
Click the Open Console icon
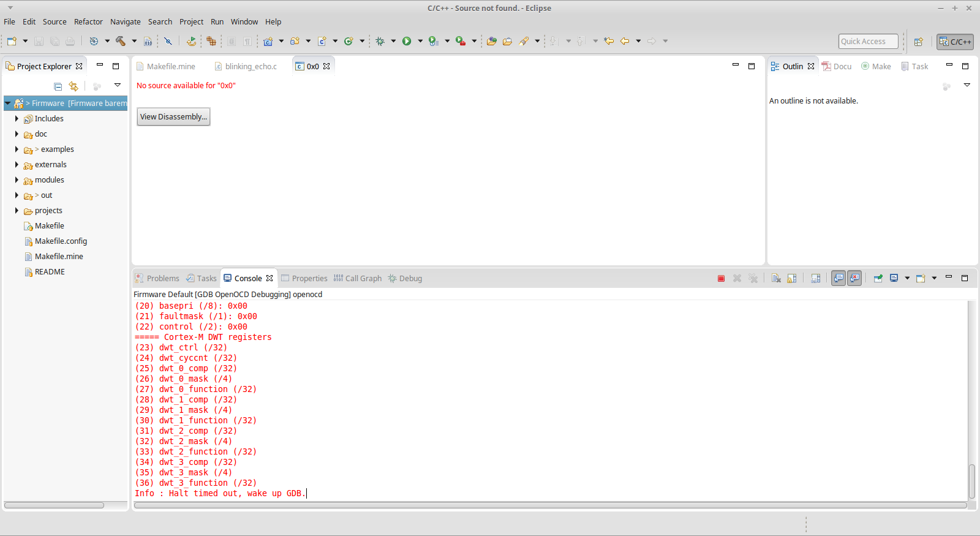pyautogui.click(x=921, y=278)
